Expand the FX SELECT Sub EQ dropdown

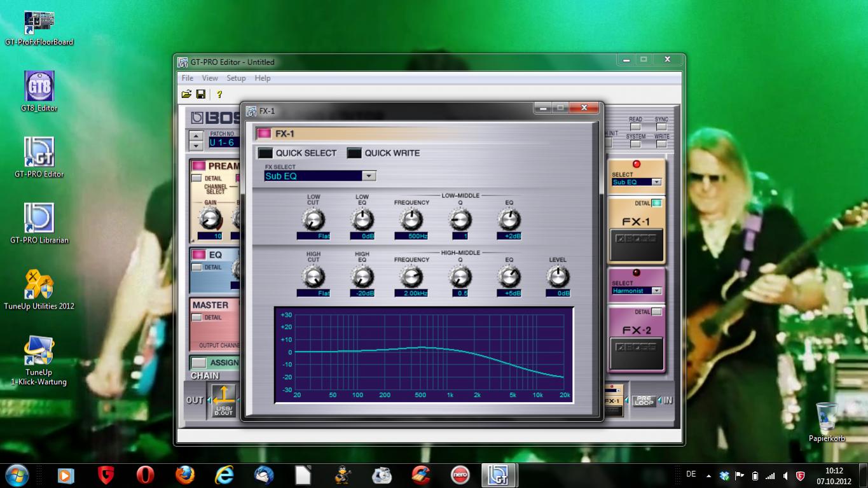point(369,176)
